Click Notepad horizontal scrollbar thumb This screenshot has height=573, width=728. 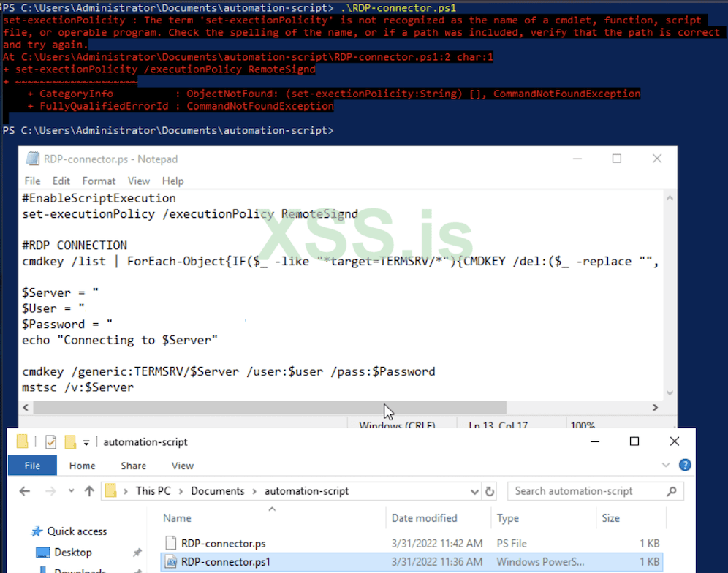click(270, 407)
